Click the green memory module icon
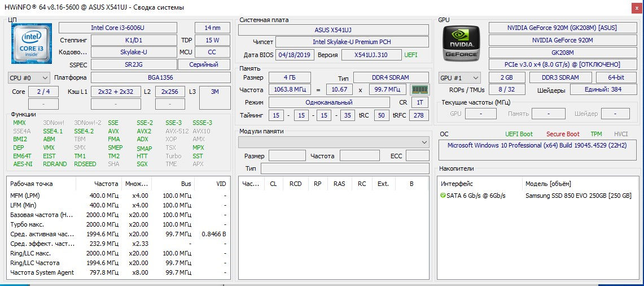The width and height of the screenshot is (644, 286). 420,89
